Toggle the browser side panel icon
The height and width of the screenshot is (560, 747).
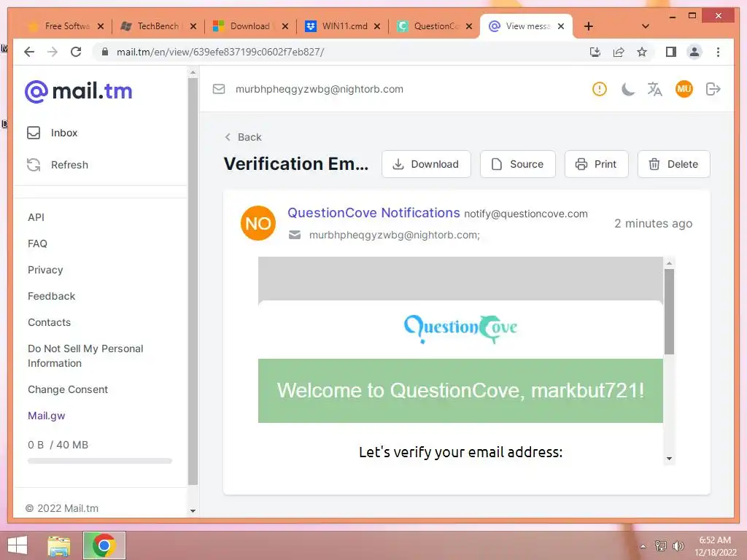671,52
